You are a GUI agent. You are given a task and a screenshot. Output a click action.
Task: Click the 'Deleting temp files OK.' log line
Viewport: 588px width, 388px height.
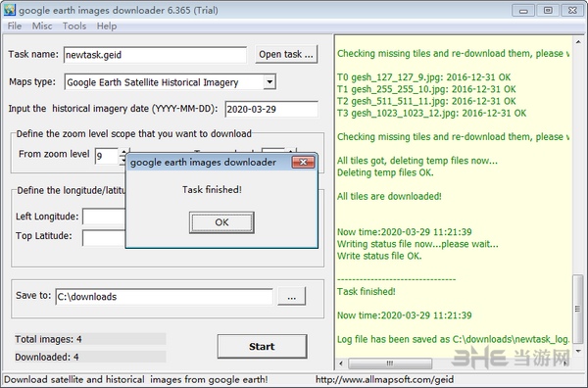(385, 172)
